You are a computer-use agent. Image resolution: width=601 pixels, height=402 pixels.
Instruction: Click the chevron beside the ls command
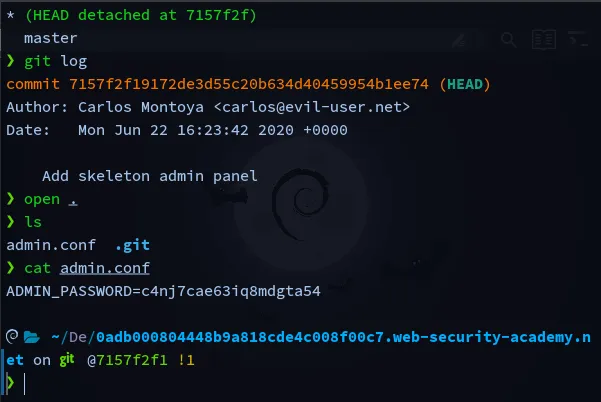click(x=10, y=222)
